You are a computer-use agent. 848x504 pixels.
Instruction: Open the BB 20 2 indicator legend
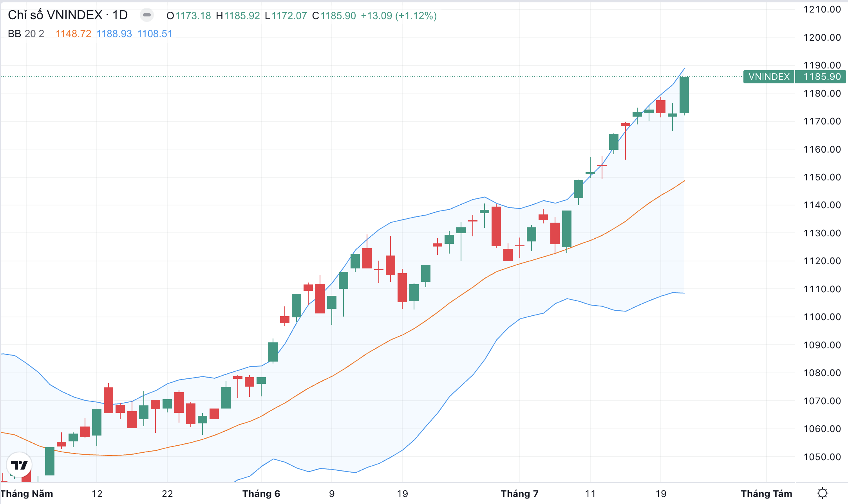click(26, 34)
